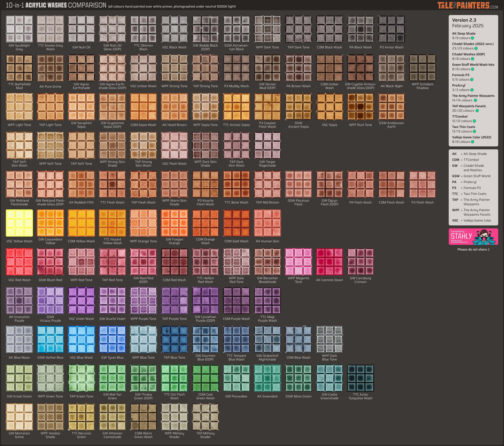Select the GW Poxwalker swatch
This screenshot has height=446, width=504.
236,378
